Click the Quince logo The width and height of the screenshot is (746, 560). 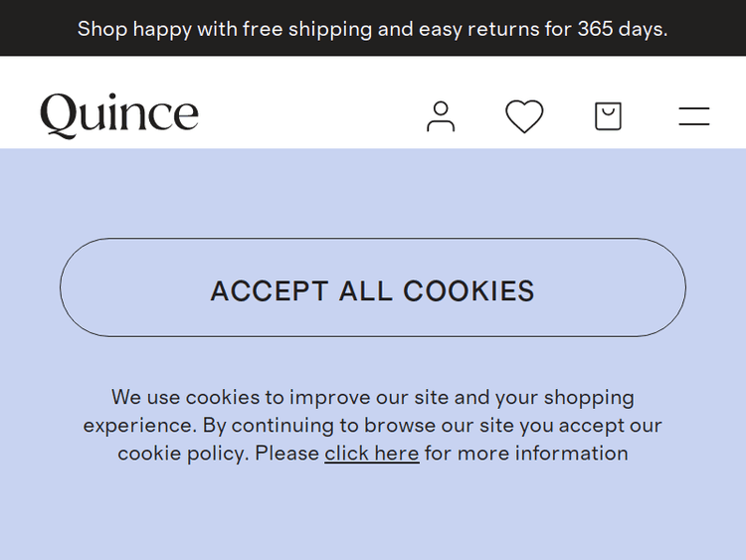pos(119,114)
